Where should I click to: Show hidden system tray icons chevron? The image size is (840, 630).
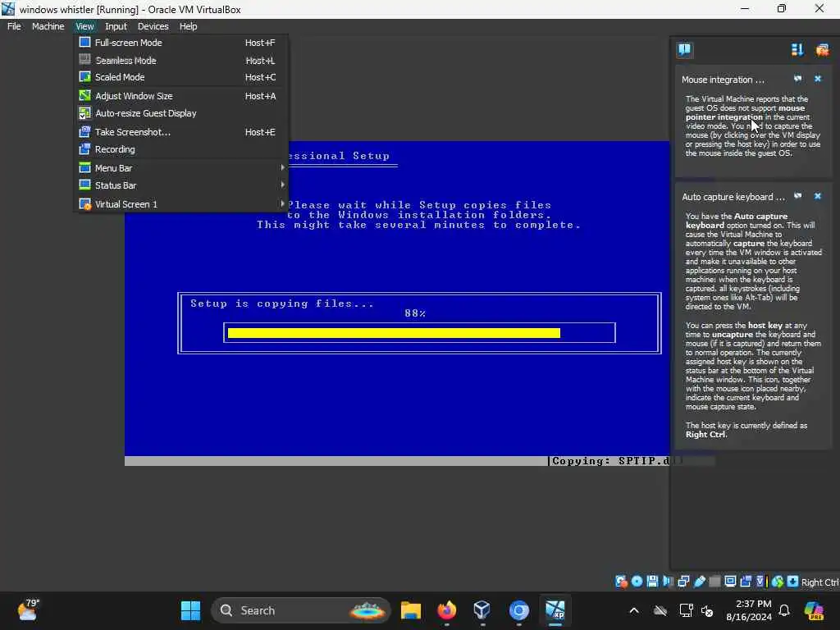tap(634, 610)
